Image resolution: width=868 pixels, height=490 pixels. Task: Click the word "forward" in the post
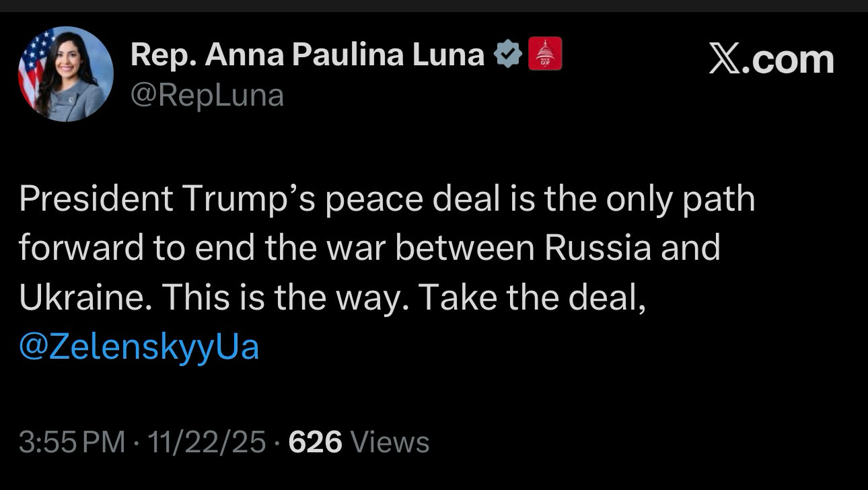[x=83, y=248]
